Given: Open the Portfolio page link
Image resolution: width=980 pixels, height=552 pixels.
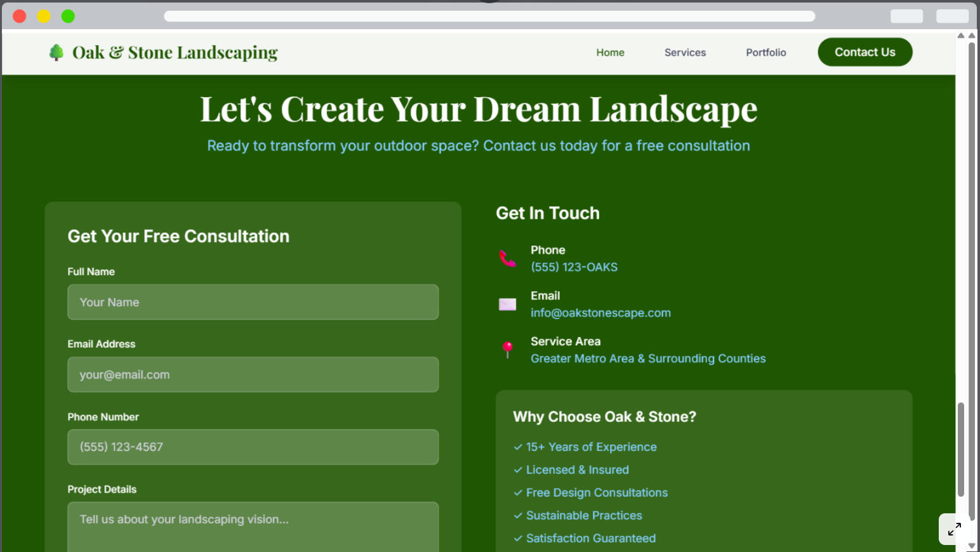Looking at the screenshot, I should click(765, 53).
